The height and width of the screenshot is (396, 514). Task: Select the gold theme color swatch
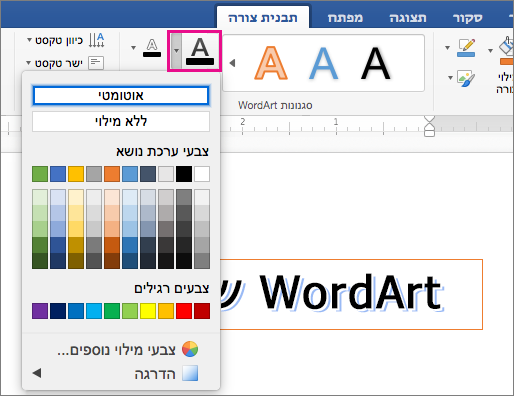(x=76, y=174)
